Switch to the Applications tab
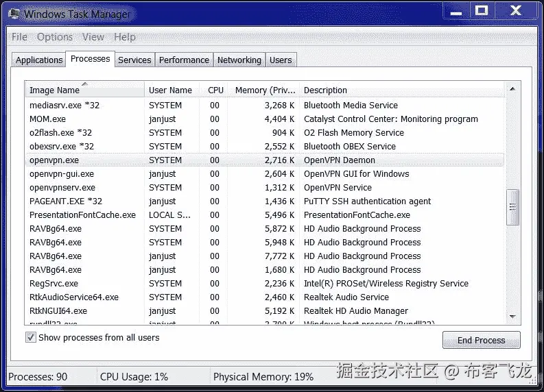The width and height of the screenshot is (544, 392). 39,60
